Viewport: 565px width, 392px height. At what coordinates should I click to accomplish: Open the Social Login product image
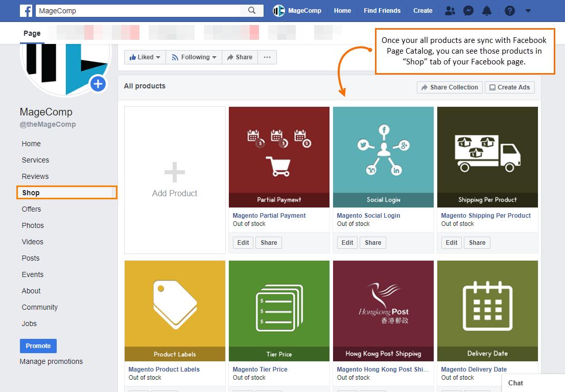pyautogui.click(x=383, y=157)
